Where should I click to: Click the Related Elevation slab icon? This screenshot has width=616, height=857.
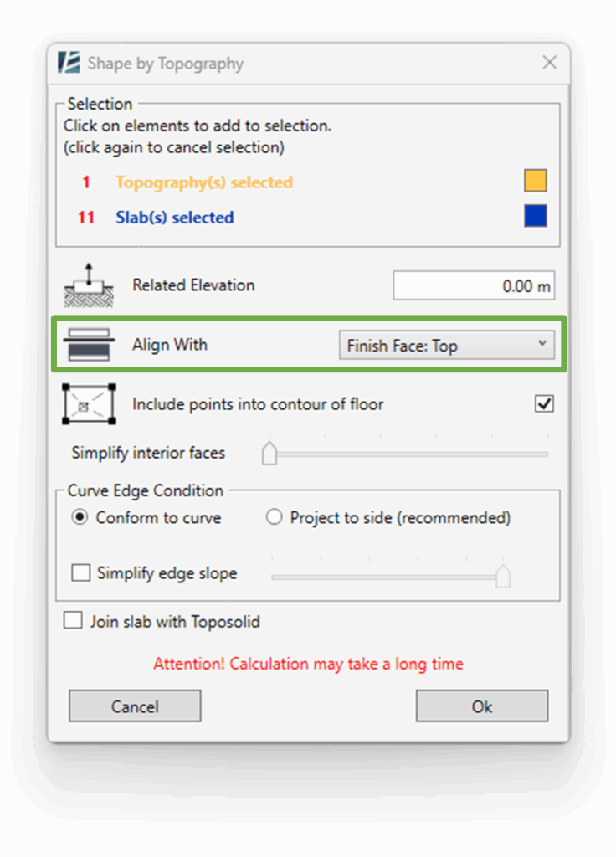click(x=89, y=285)
